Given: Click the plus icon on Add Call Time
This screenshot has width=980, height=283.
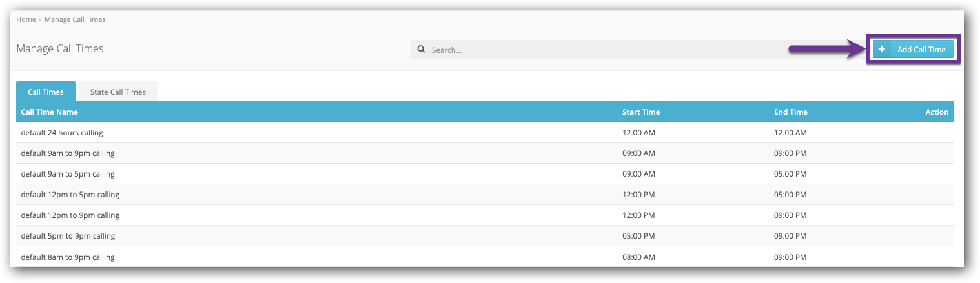Looking at the screenshot, I should coord(881,50).
